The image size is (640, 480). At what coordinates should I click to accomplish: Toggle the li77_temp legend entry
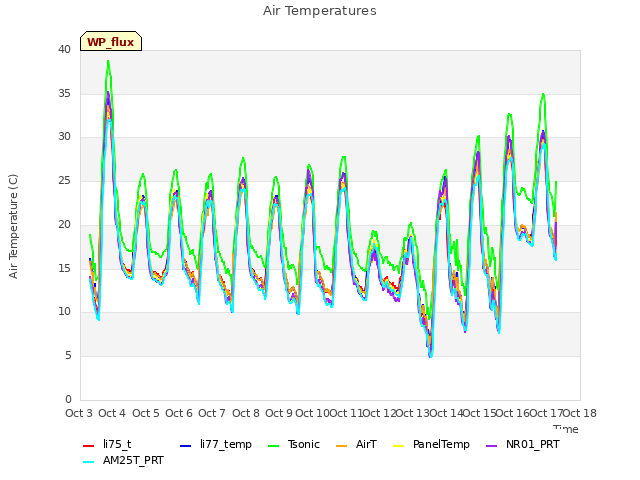(216, 444)
